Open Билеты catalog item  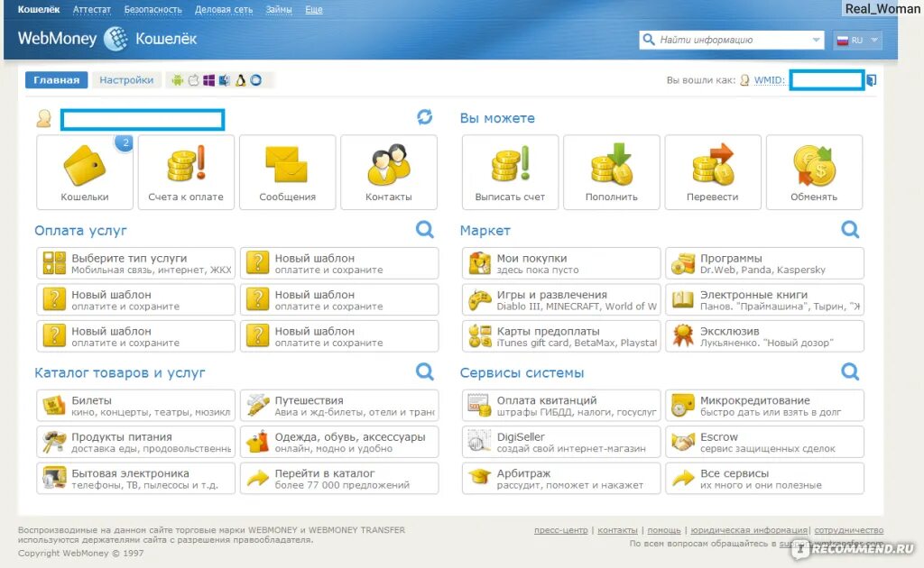click(x=135, y=406)
